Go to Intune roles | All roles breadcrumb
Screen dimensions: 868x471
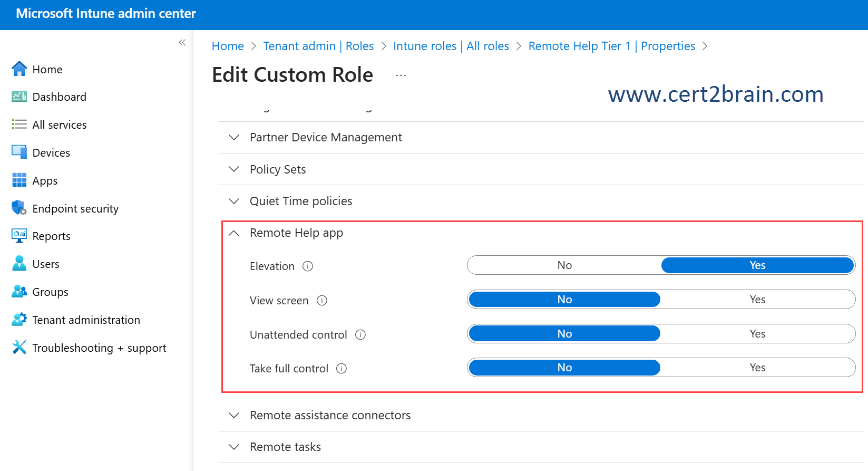(x=451, y=46)
